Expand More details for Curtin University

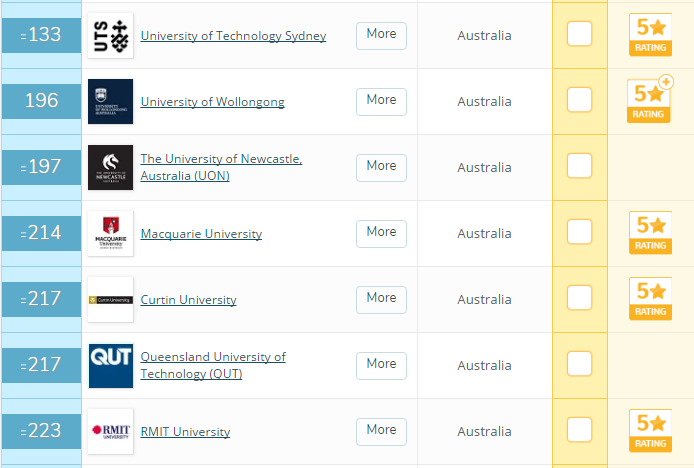[381, 298]
